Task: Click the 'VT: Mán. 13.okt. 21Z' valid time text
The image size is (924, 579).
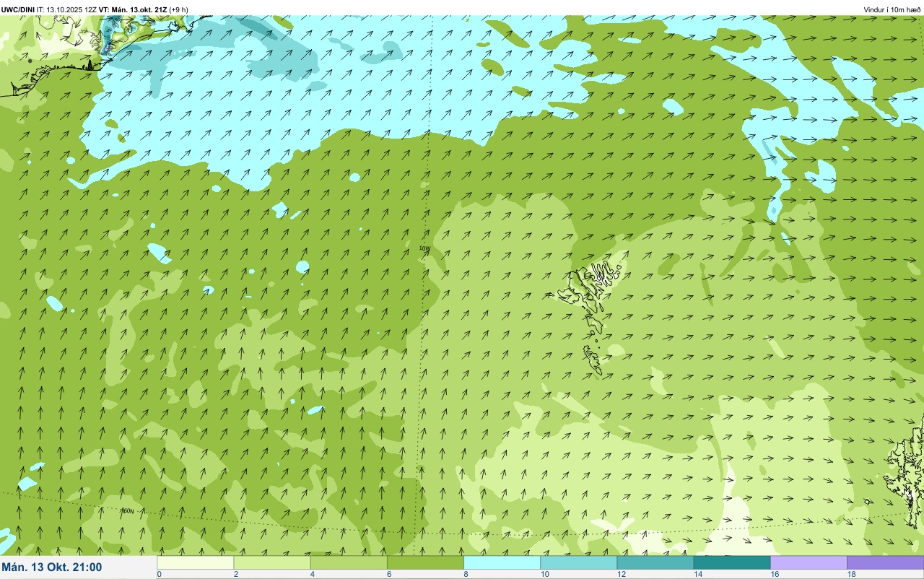Action: [134, 9]
